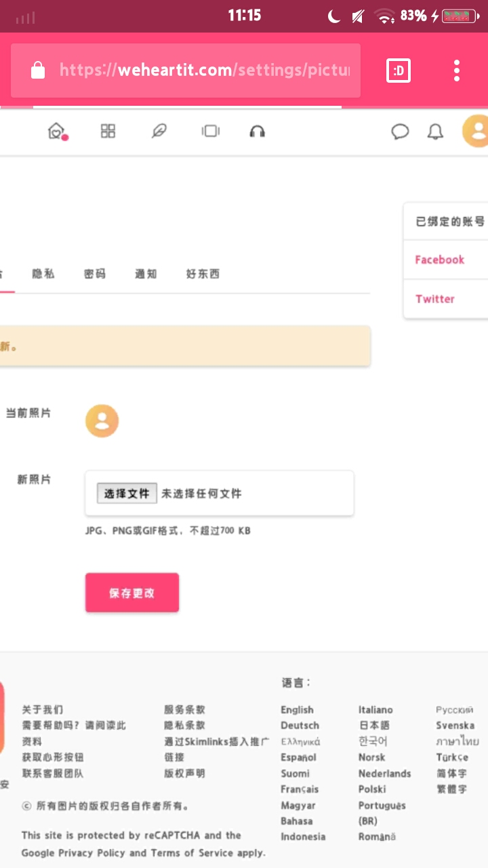Viewport: 488px width, 868px height.
Task: Click the Facebook linked account link
Action: (440, 260)
